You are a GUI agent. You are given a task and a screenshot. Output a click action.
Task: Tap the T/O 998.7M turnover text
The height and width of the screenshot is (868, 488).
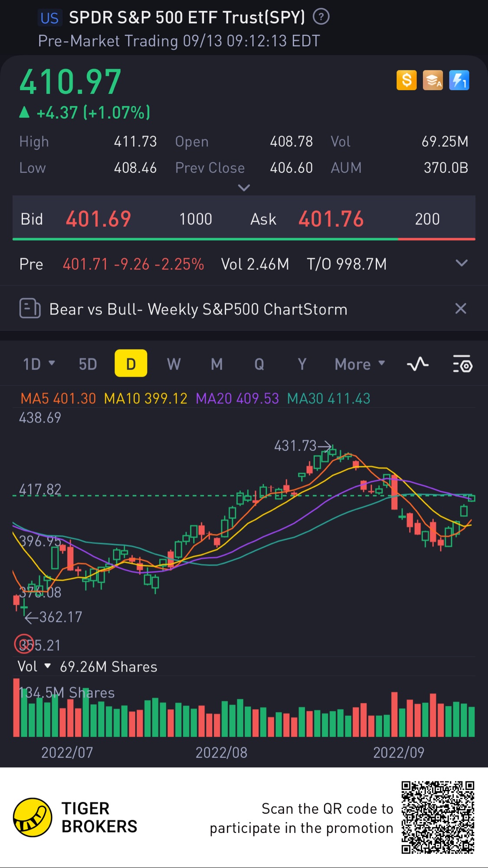pos(347,264)
